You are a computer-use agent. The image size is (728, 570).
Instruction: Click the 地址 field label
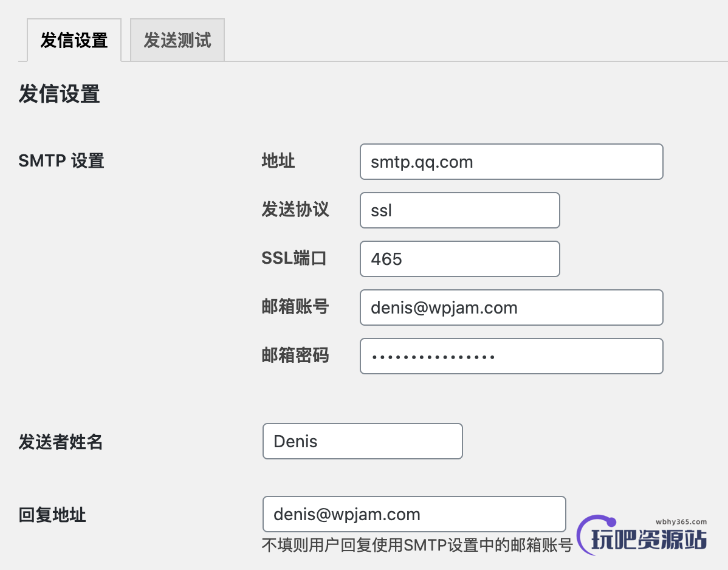[x=278, y=161]
